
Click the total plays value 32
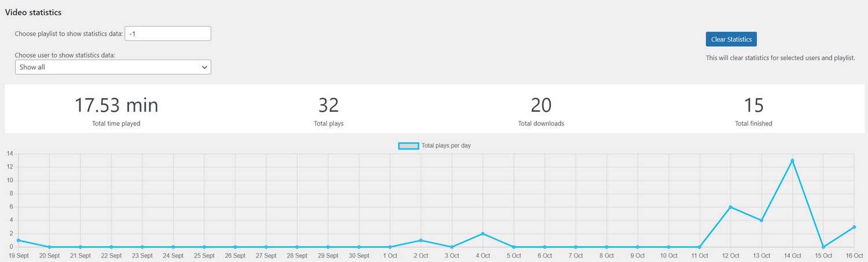(329, 105)
